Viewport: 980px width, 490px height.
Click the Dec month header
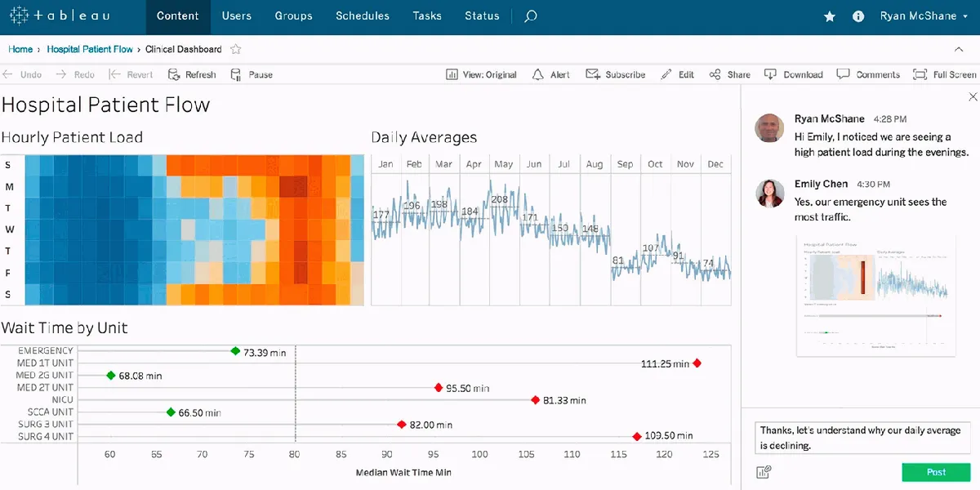point(715,164)
